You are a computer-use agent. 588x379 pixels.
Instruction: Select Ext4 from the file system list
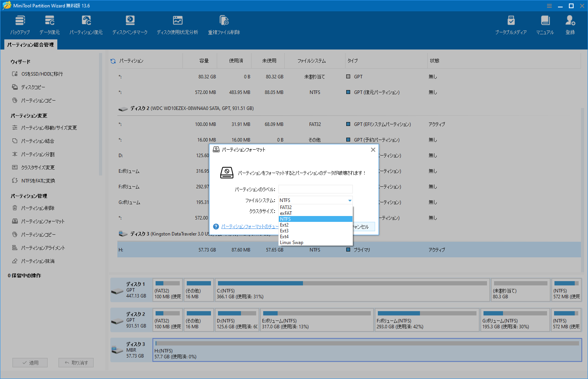click(284, 236)
